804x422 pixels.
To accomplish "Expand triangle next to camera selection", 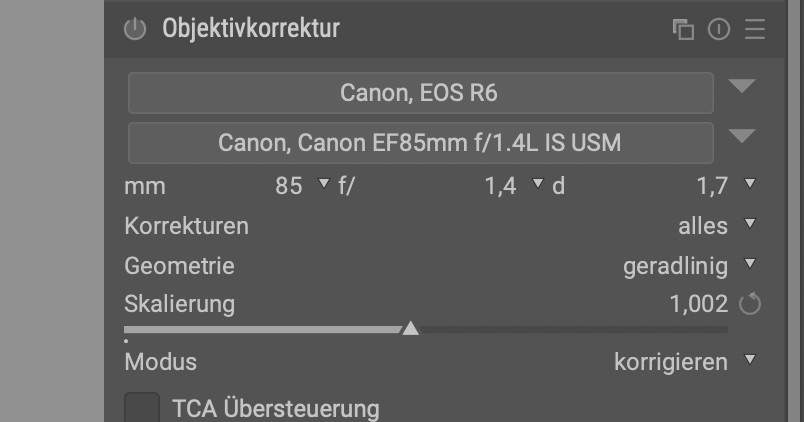I will point(741,87).
